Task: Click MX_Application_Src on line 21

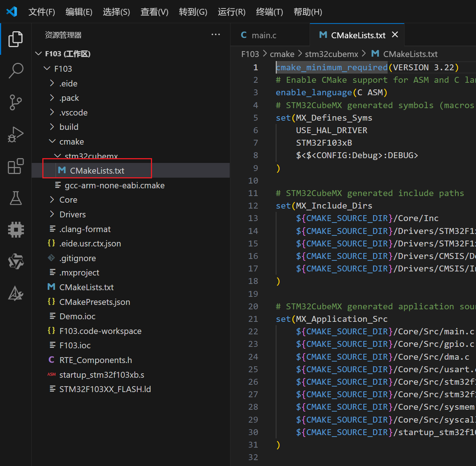Action: coord(342,319)
